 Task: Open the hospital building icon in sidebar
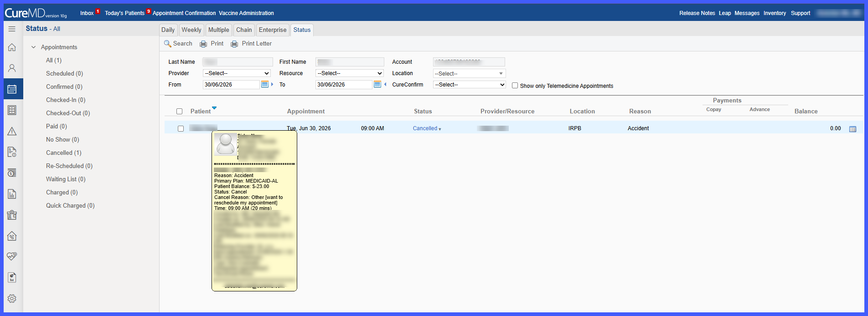12,215
